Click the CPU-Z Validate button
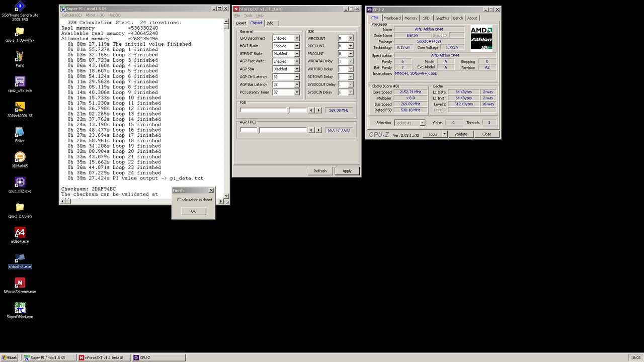 (x=461, y=134)
